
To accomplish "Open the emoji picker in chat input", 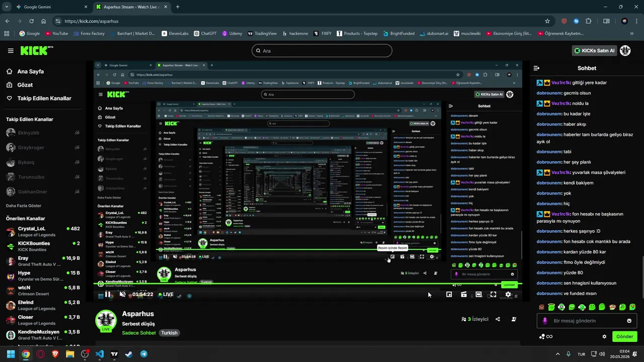I will click(629, 321).
